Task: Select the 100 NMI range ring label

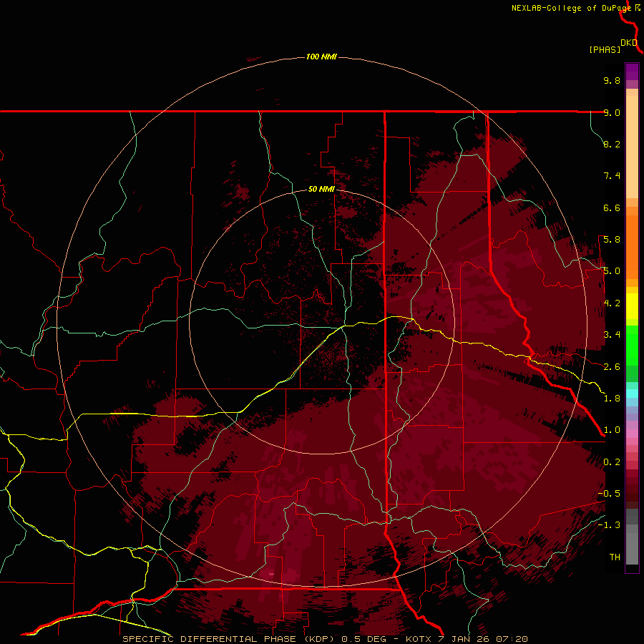Action: (321, 57)
